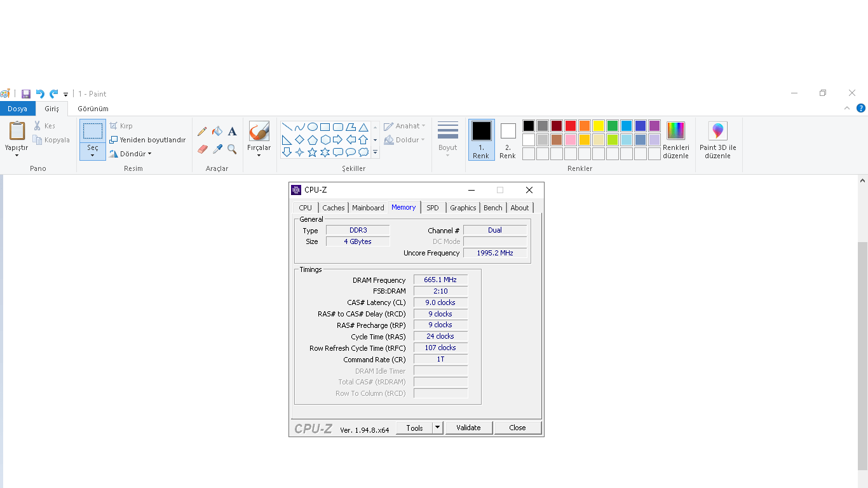Image resolution: width=868 pixels, height=488 pixels.
Task: Click the Mainboard tab in CPU-Z
Action: click(368, 208)
